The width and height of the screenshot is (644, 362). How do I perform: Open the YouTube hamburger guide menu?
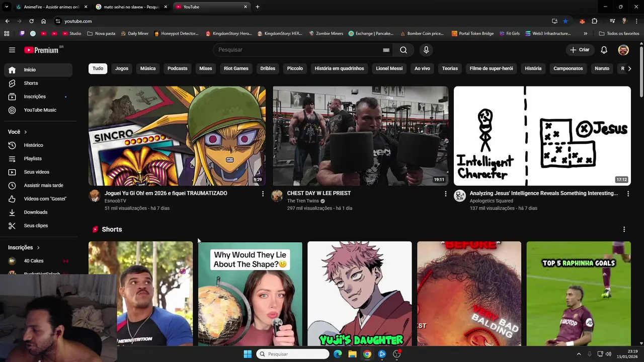pos(12,50)
